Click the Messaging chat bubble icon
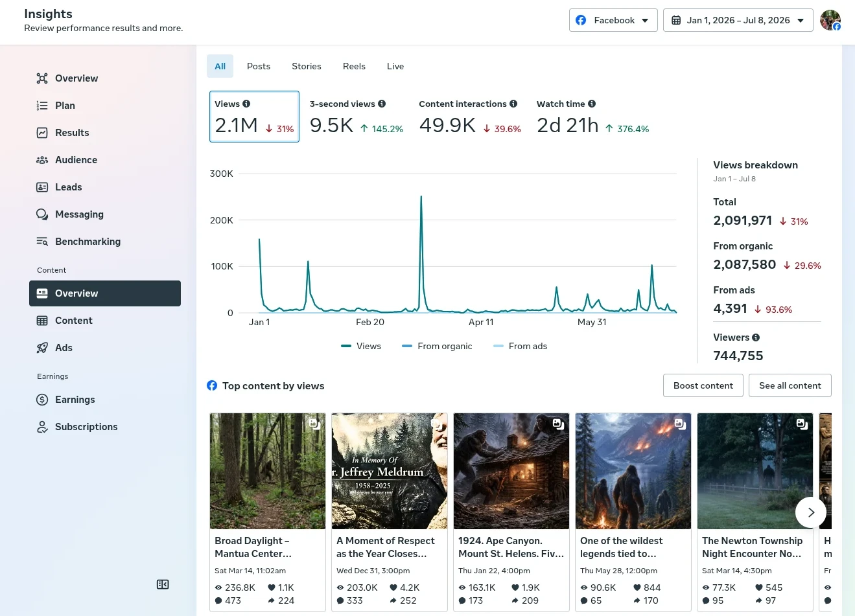The width and height of the screenshot is (855, 616). (x=42, y=214)
